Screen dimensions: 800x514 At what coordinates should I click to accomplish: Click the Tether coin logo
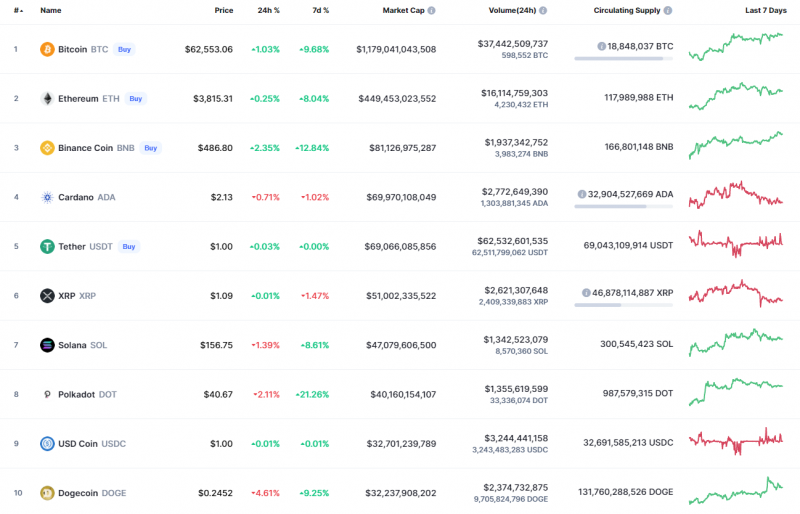[x=47, y=247]
